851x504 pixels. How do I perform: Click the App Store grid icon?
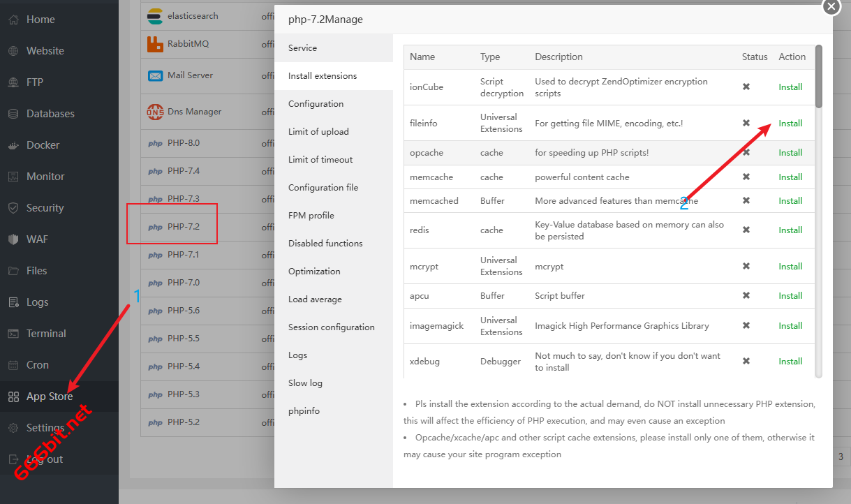[13, 396]
